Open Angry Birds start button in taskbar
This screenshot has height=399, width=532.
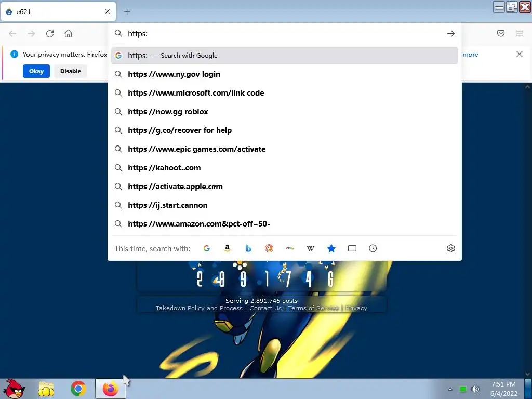14,389
